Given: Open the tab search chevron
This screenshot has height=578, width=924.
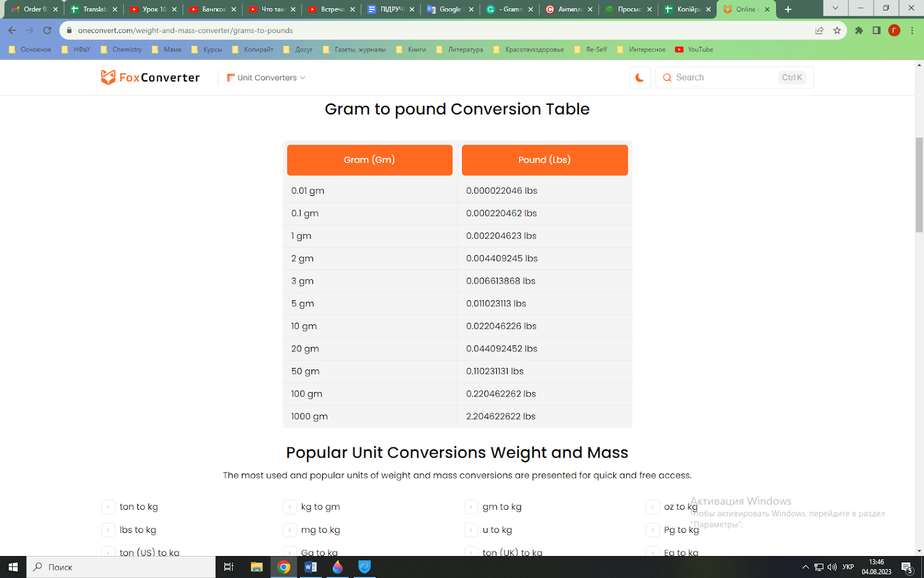Looking at the screenshot, I should [835, 8].
